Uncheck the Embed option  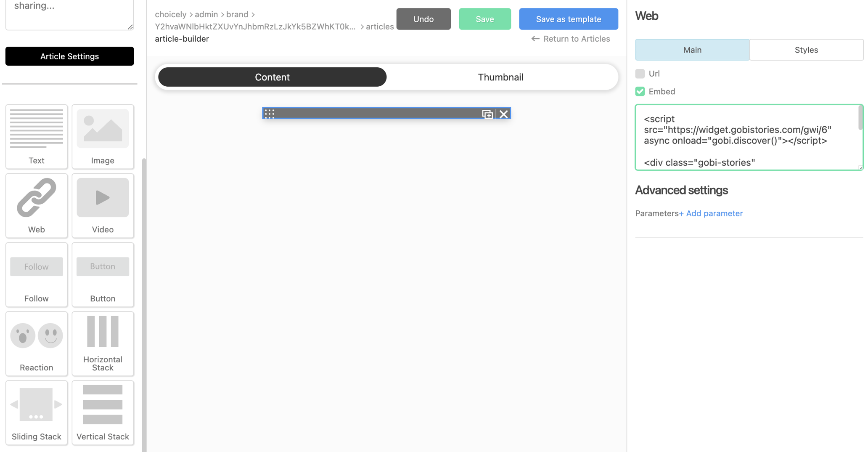(x=640, y=91)
